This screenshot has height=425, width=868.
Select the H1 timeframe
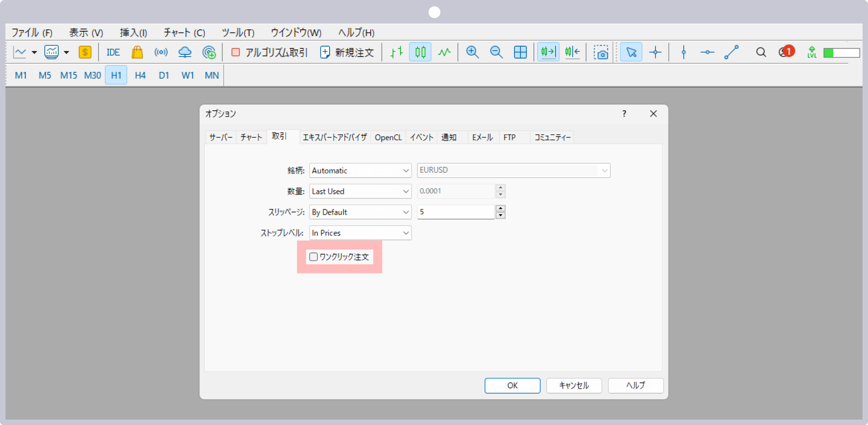(x=116, y=75)
